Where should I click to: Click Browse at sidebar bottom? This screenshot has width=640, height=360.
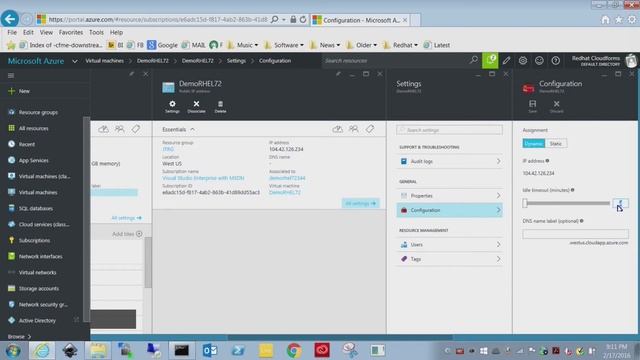[x=19, y=337]
